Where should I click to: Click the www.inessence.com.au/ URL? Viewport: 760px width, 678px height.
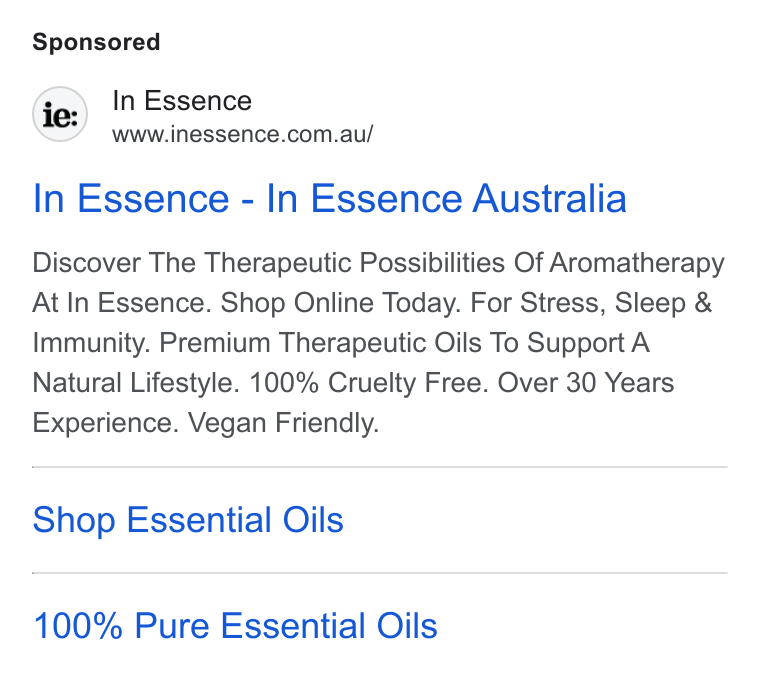click(x=242, y=134)
